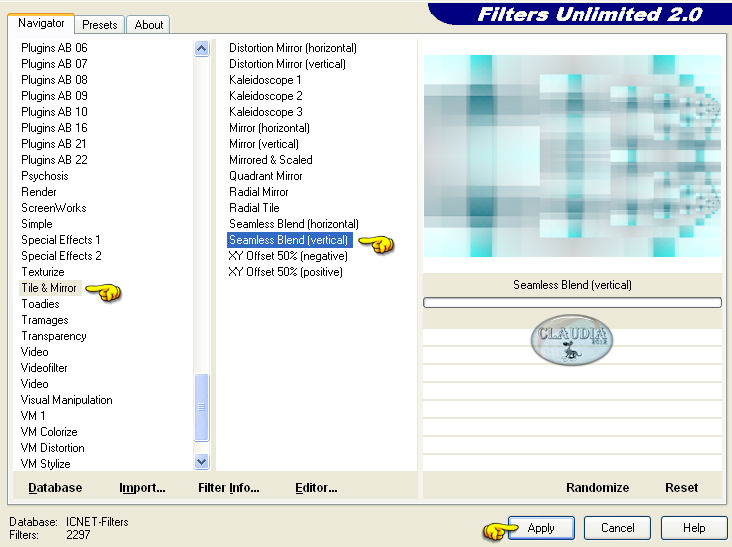This screenshot has width=732, height=547.
Task: Choose Kaleidoscope 3 filter
Action: (x=266, y=112)
